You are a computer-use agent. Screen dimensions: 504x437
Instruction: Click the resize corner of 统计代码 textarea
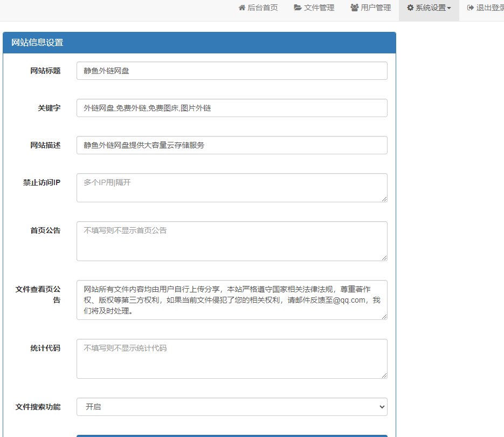click(x=384, y=375)
